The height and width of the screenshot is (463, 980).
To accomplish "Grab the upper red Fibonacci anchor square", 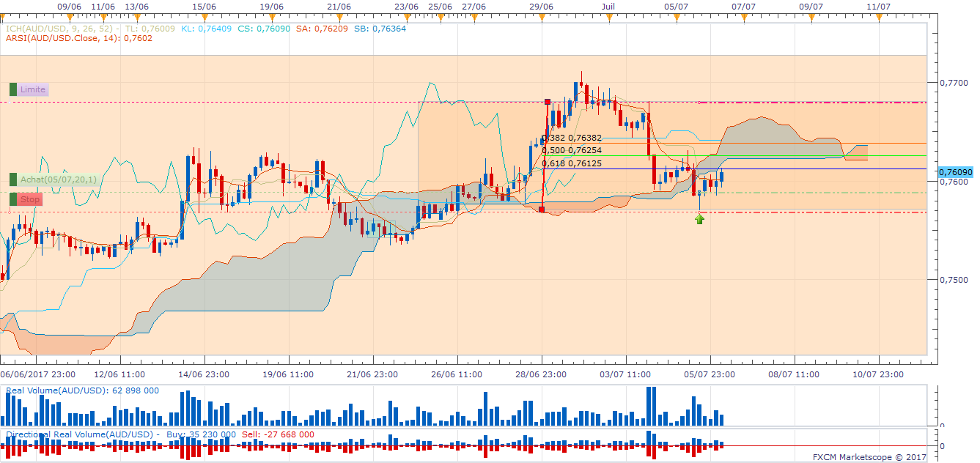I will pyautogui.click(x=548, y=102).
